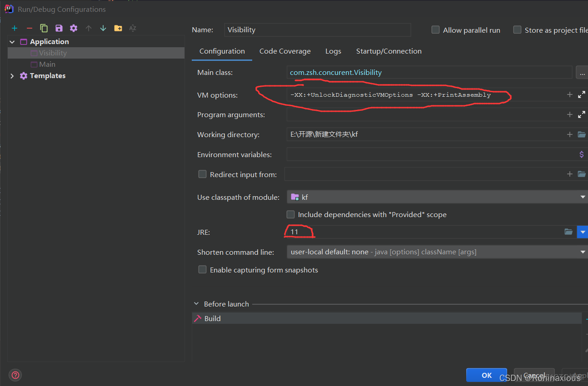Viewport: 588px width, 386px height.
Task: Enable capturing form snapshots checkbox
Action: (x=202, y=269)
